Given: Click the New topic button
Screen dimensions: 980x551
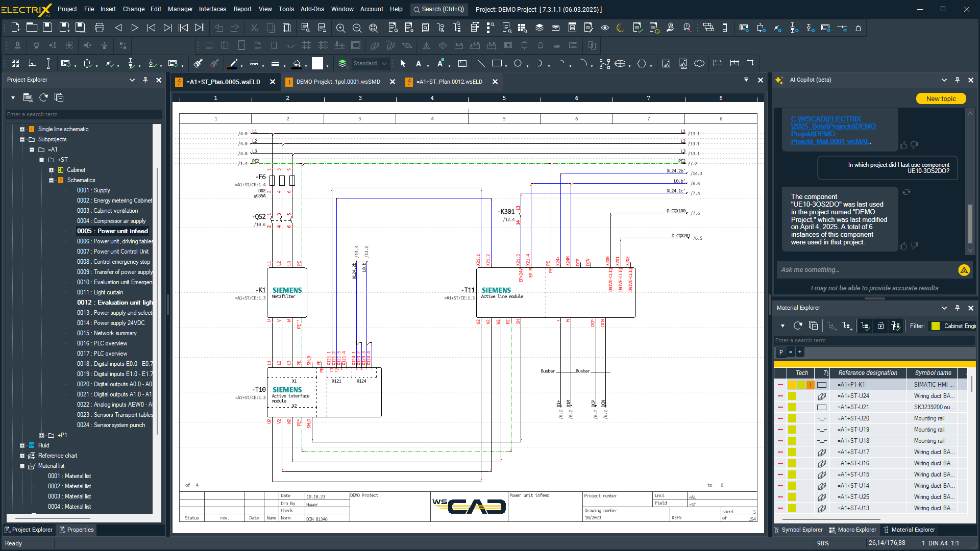Looking at the screenshot, I should (x=941, y=98).
